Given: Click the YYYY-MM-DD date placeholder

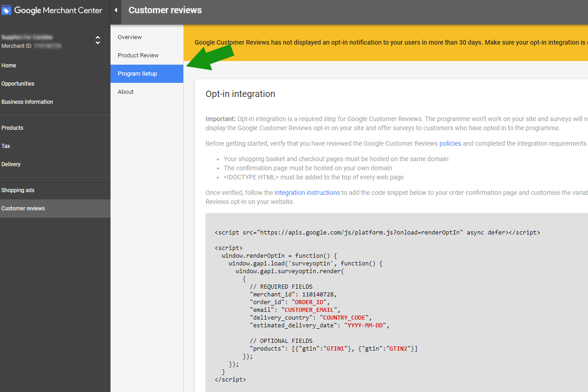Looking at the screenshot, I should (x=364, y=325).
